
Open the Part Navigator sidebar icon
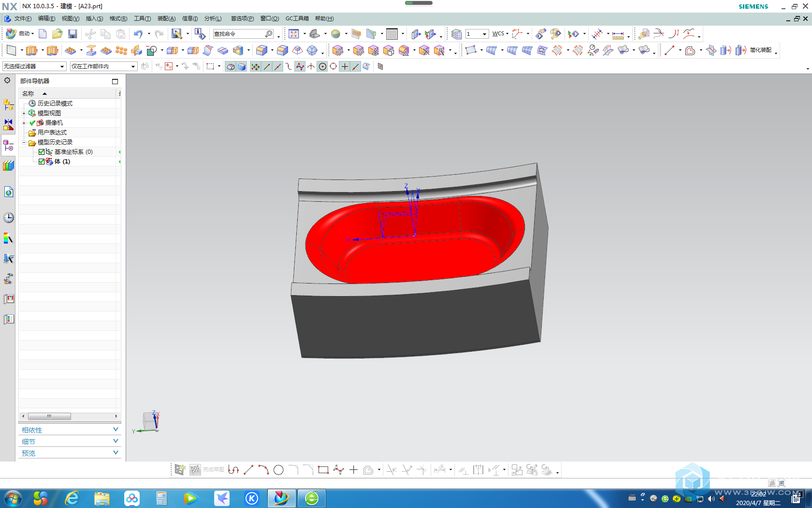pos(9,145)
